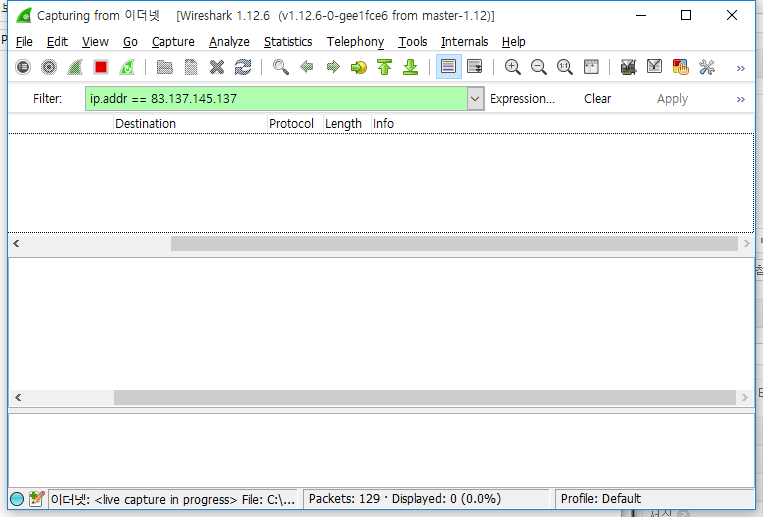Edit display filters icon
Image resolution: width=763 pixels, height=517 pixels.
[x=654, y=67]
